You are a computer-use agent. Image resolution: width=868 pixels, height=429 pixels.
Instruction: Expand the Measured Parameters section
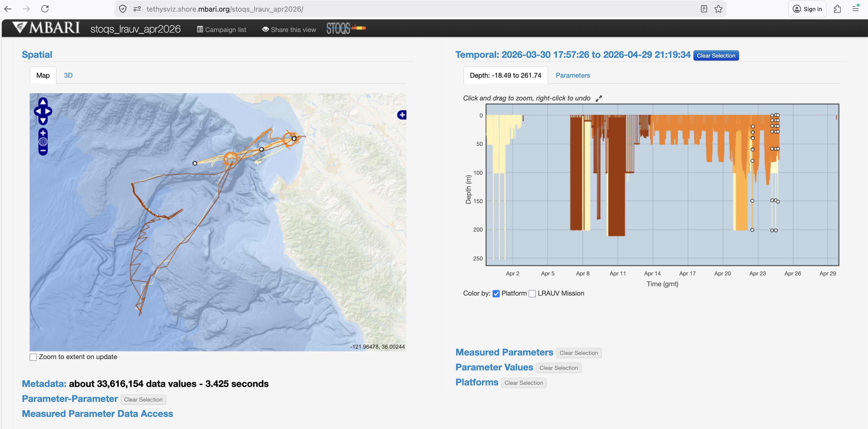tap(504, 352)
